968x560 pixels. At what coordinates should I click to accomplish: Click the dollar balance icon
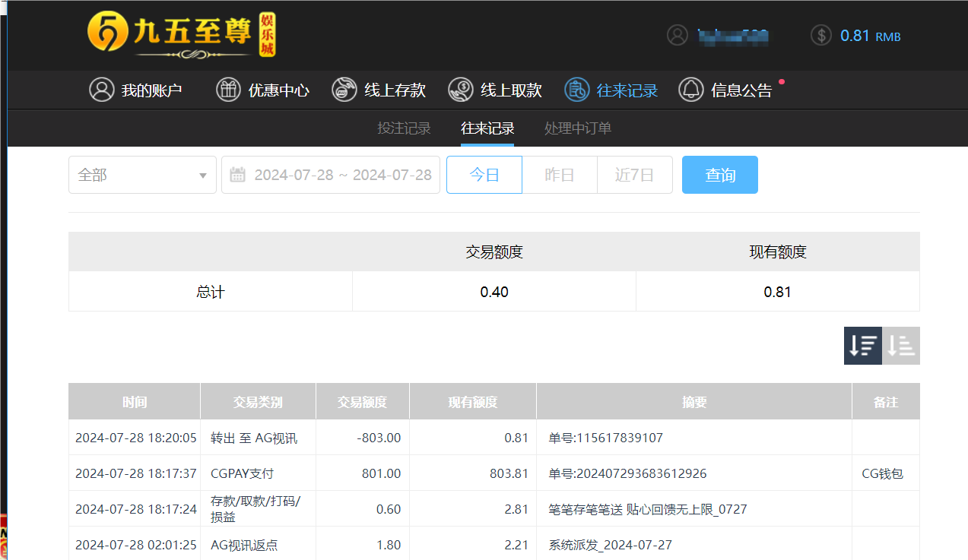tap(820, 35)
